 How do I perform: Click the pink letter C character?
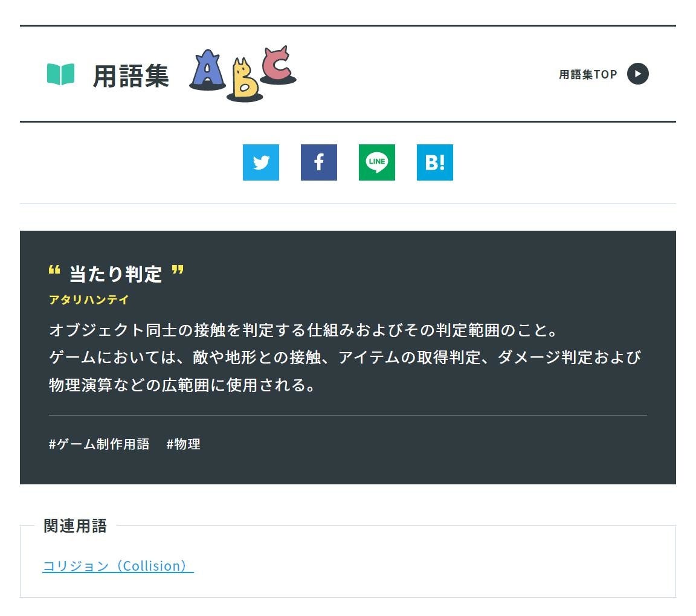tap(278, 65)
